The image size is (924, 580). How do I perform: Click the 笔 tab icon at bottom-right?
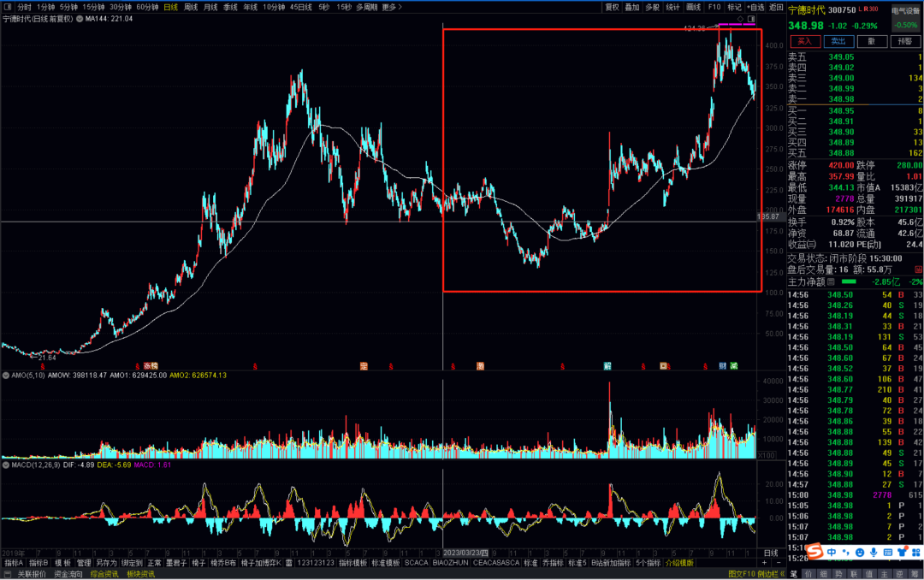coord(793,574)
